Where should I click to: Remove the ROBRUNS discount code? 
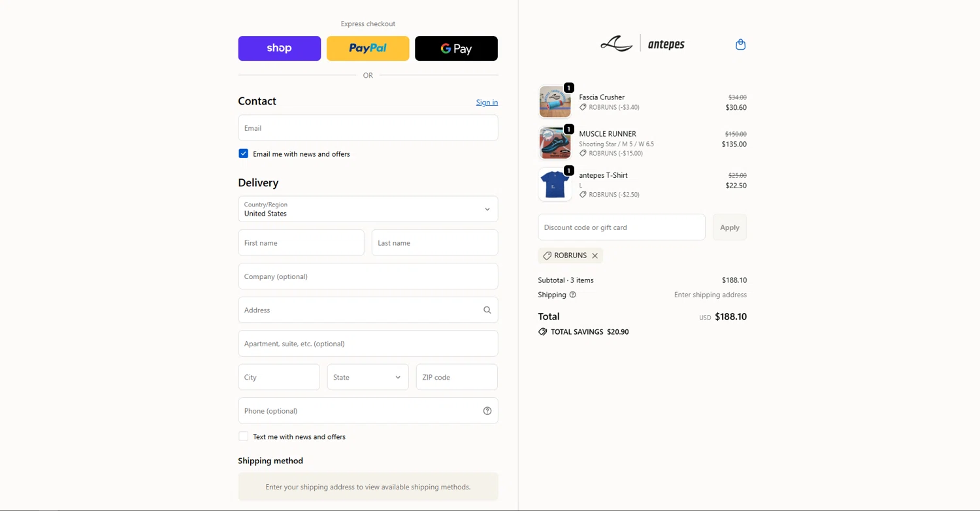click(595, 255)
